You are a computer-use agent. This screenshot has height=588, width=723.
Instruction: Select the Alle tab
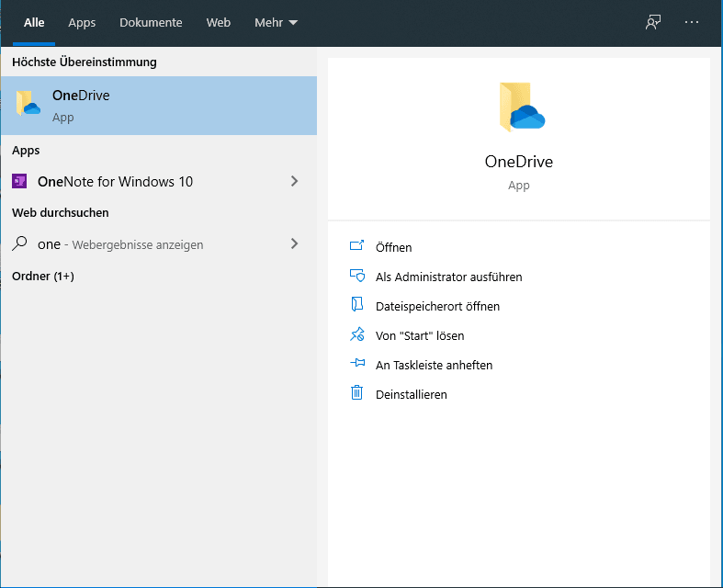pyautogui.click(x=34, y=22)
